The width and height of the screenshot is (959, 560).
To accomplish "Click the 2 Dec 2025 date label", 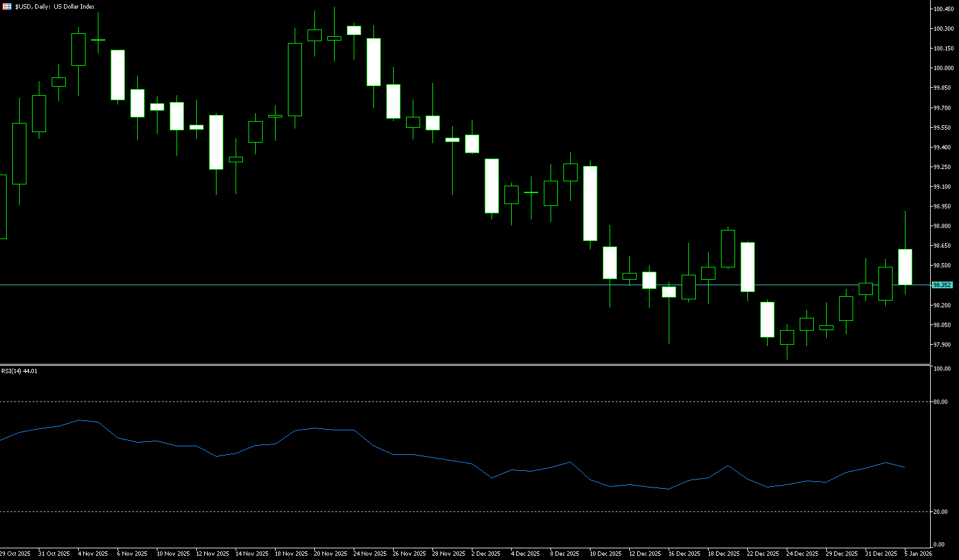I will click(486, 554).
